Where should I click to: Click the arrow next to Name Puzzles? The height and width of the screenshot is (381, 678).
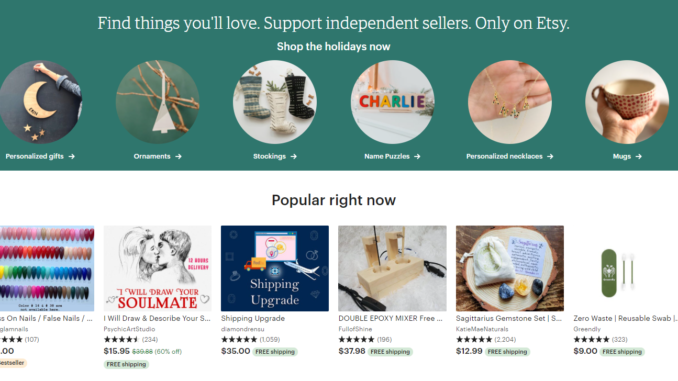(417, 157)
